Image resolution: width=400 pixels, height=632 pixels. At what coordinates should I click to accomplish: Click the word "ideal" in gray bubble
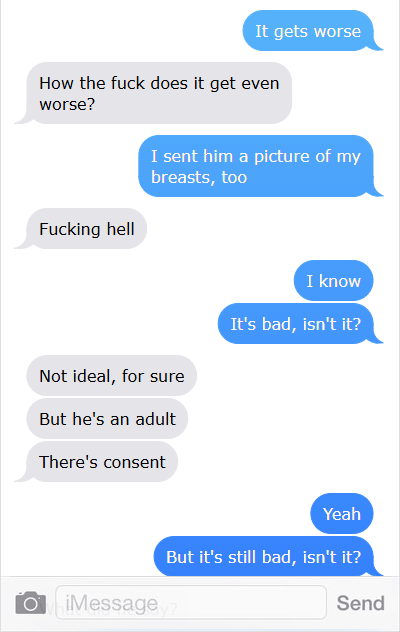[94, 376]
